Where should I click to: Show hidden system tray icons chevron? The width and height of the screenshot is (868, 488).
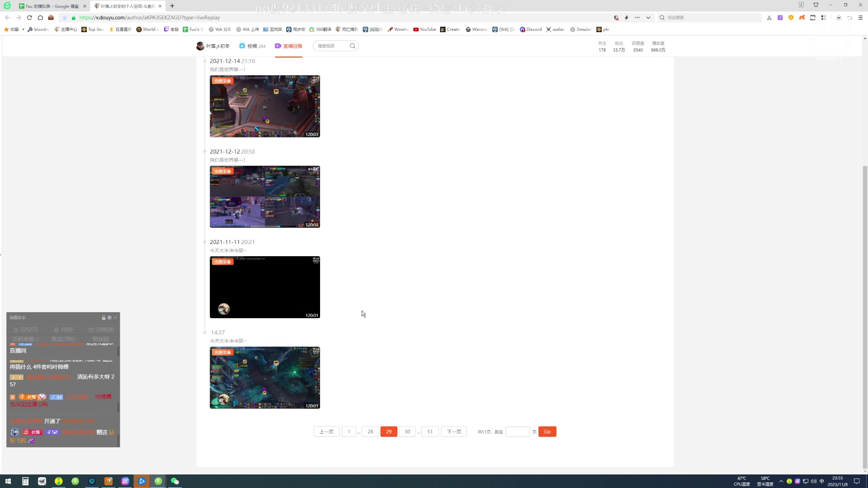point(781,481)
